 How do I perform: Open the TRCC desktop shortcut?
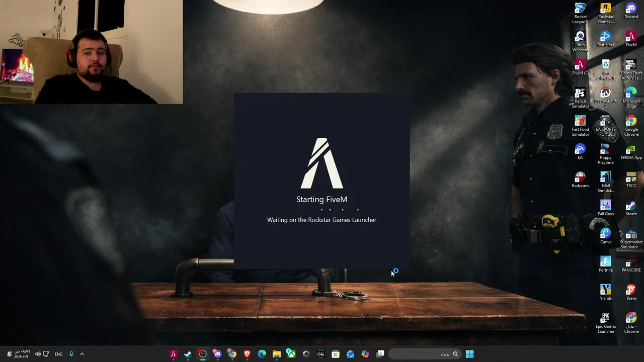[631, 180]
